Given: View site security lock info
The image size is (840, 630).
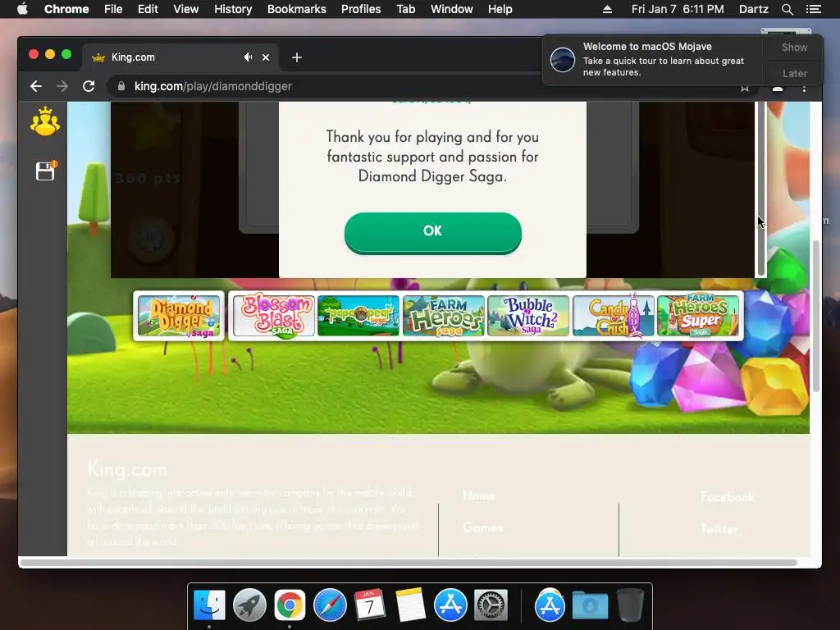Looking at the screenshot, I should 121,86.
